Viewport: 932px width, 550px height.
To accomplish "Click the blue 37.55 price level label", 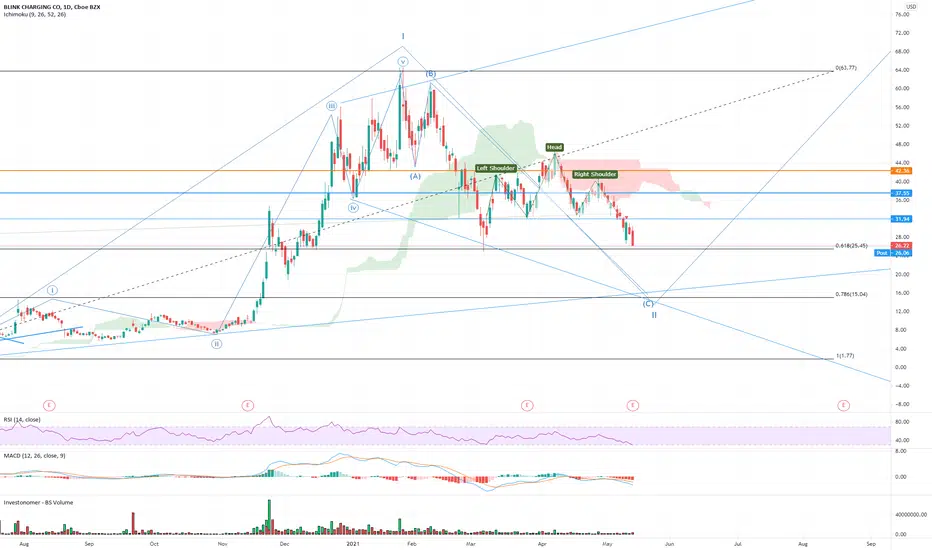I will (x=902, y=193).
